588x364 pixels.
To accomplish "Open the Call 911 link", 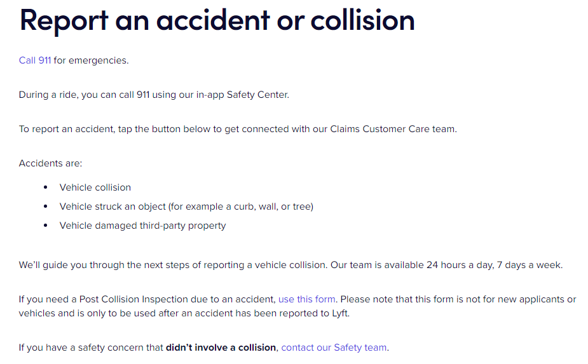I will [35, 60].
